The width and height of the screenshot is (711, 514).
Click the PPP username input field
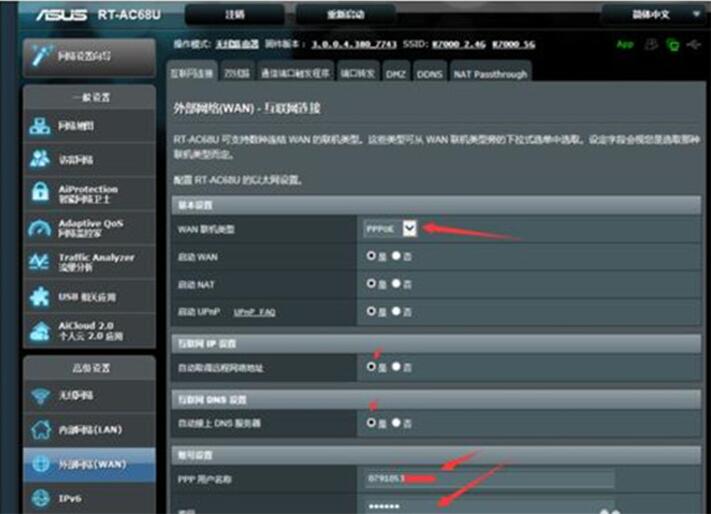click(x=489, y=479)
